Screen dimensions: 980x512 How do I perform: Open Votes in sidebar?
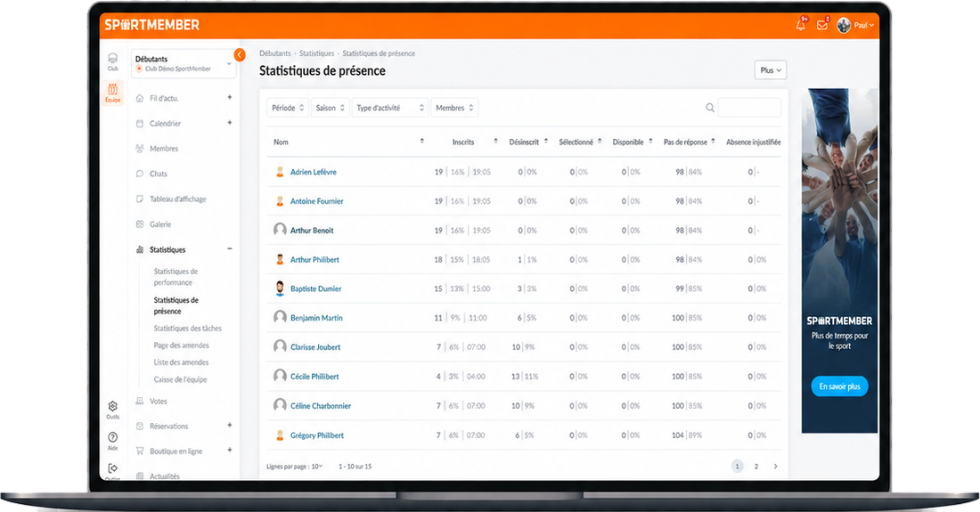point(158,402)
